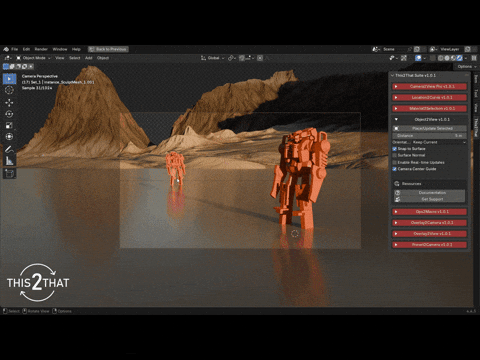Toggle snapping magnet in header
Screen dimensions: 480x360
(242, 58)
